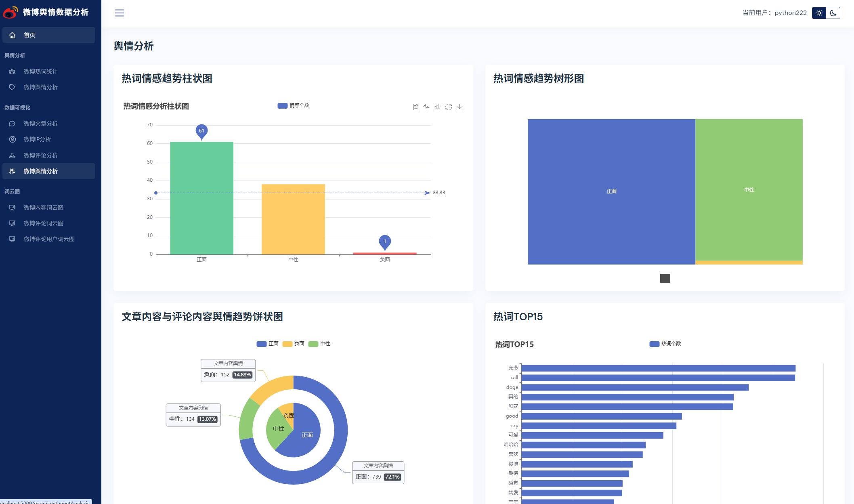Click the 61 max mark point pin
The image size is (854, 504).
(x=201, y=131)
